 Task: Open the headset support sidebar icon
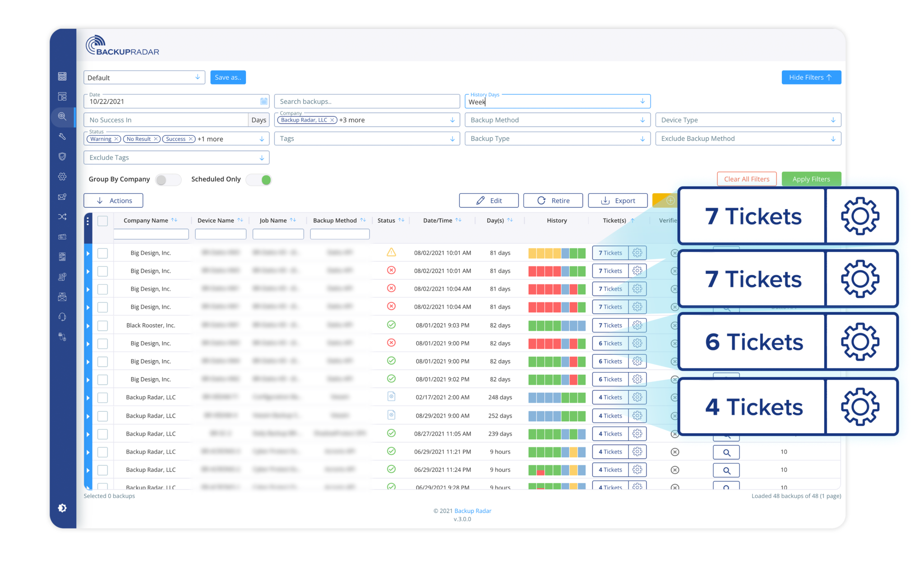62,317
